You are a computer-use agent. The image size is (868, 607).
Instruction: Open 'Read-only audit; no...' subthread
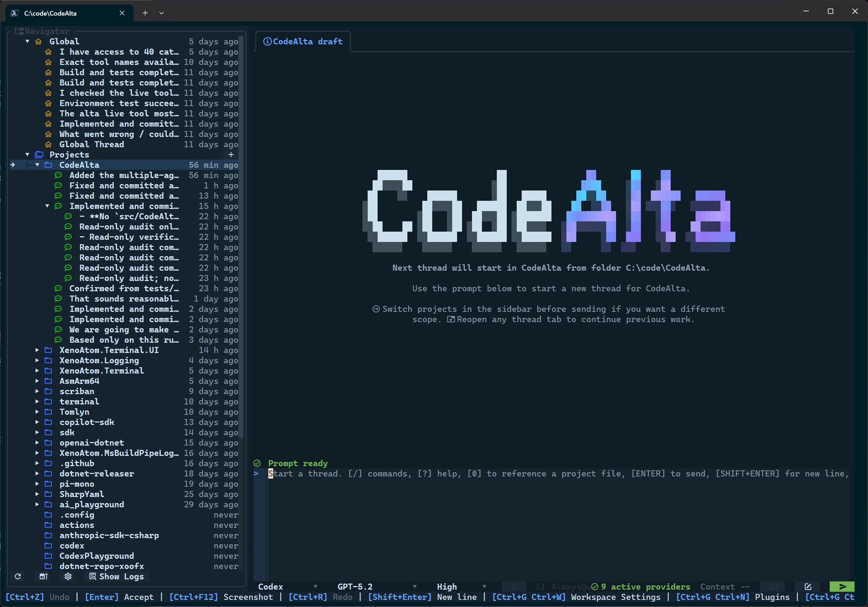click(129, 278)
